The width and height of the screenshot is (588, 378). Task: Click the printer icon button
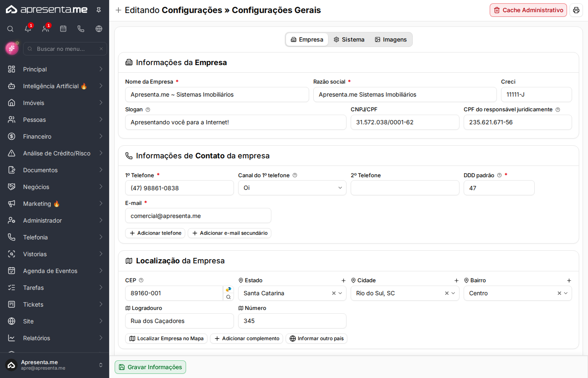tap(576, 10)
